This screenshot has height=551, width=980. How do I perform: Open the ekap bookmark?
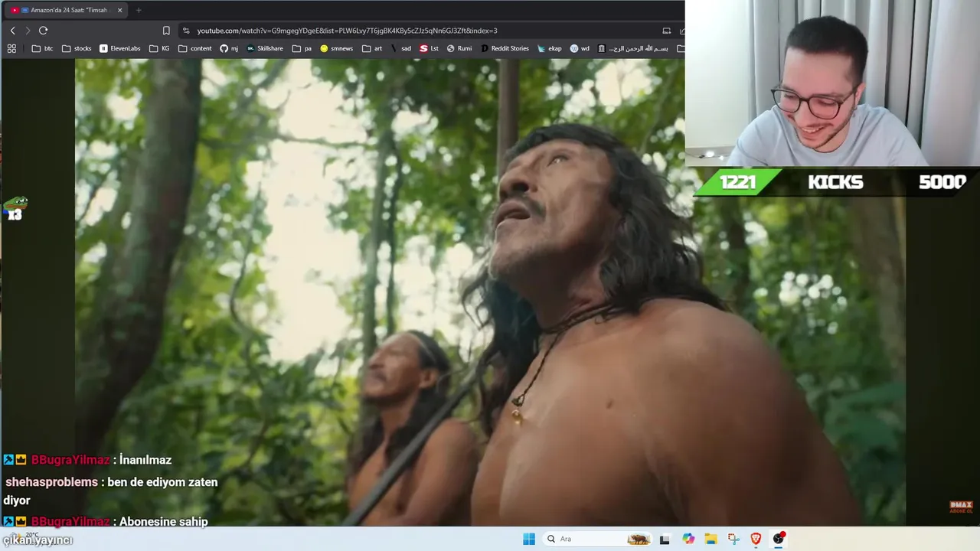[x=550, y=48]
